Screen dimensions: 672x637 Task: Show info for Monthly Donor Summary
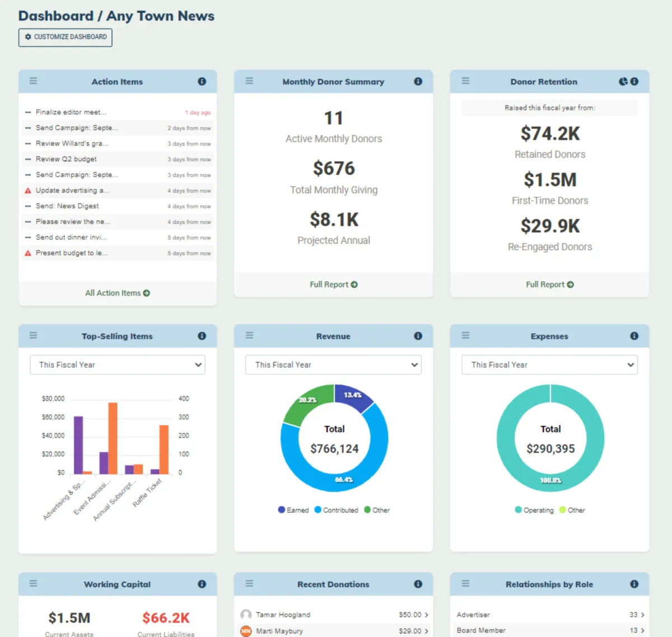(418, 81)
